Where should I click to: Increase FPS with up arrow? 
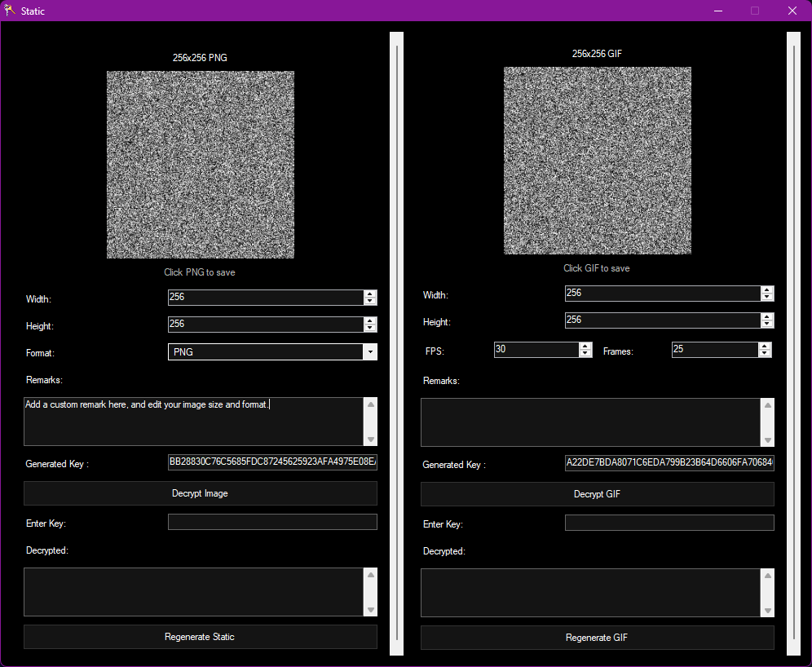pyautogui.click(x=585, y=346)
